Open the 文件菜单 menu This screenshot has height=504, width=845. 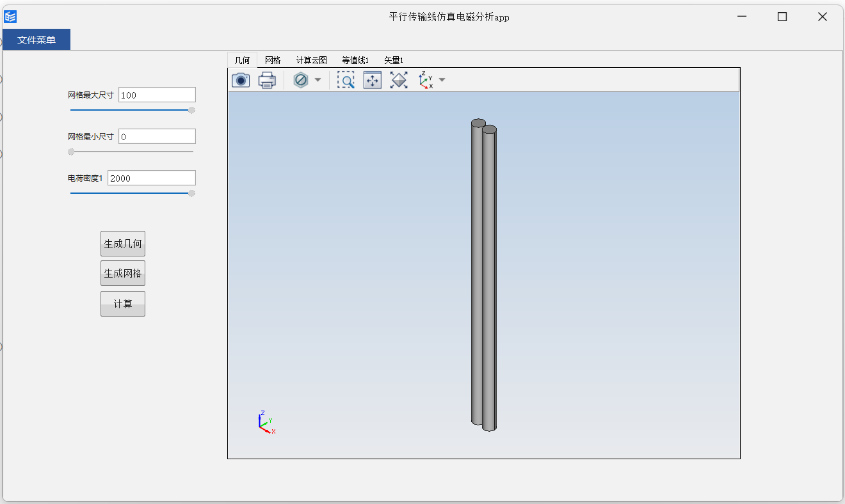[36, 40]
